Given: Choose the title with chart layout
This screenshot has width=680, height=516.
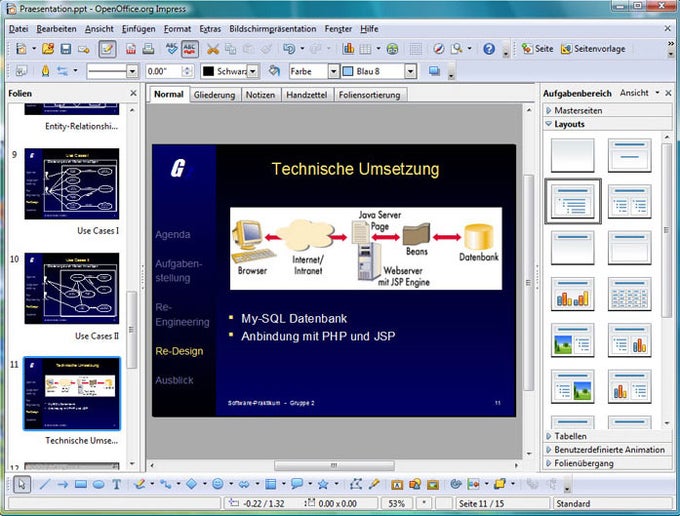Looking at the screenshot, I should click(572, 294).
